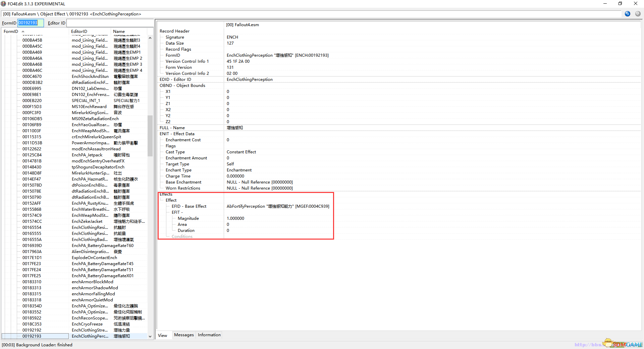This screenshot has height=349, width=644.
Task: Click the Signature value ENCH
Action: 232,37
